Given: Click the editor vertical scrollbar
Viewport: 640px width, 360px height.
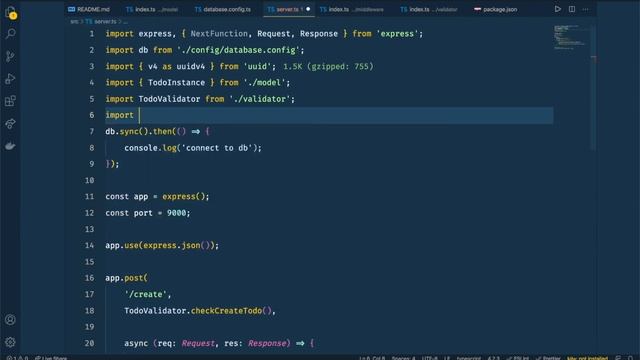Looking at the screenshot, I should tap(593, 87).
